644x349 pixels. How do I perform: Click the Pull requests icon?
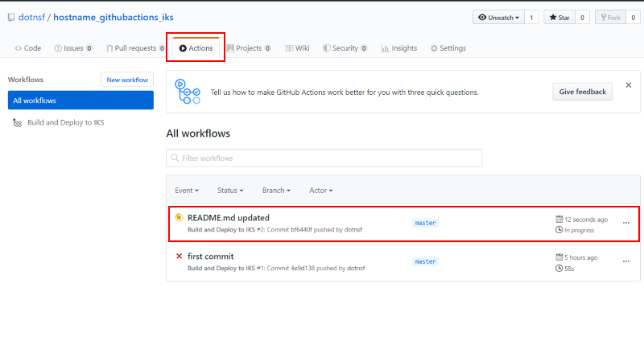109,48
